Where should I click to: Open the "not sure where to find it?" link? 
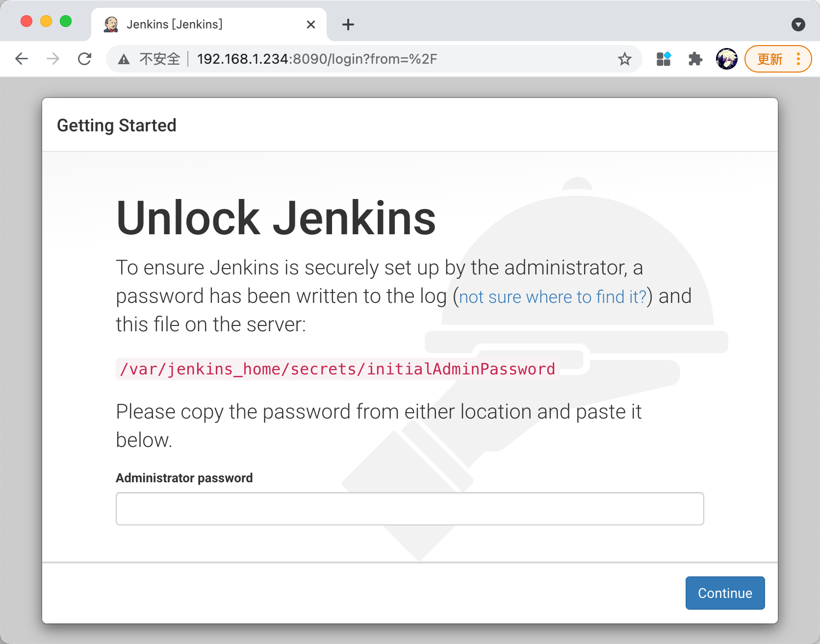pos(553,297)
